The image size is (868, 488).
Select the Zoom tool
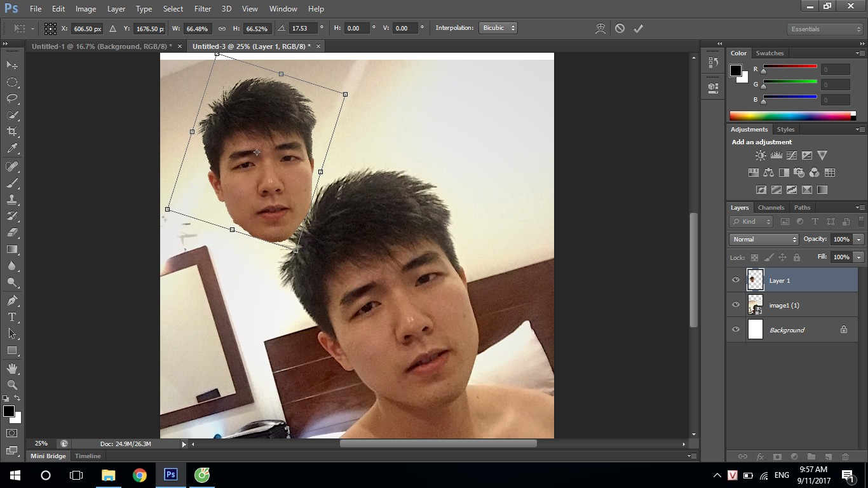12,385
